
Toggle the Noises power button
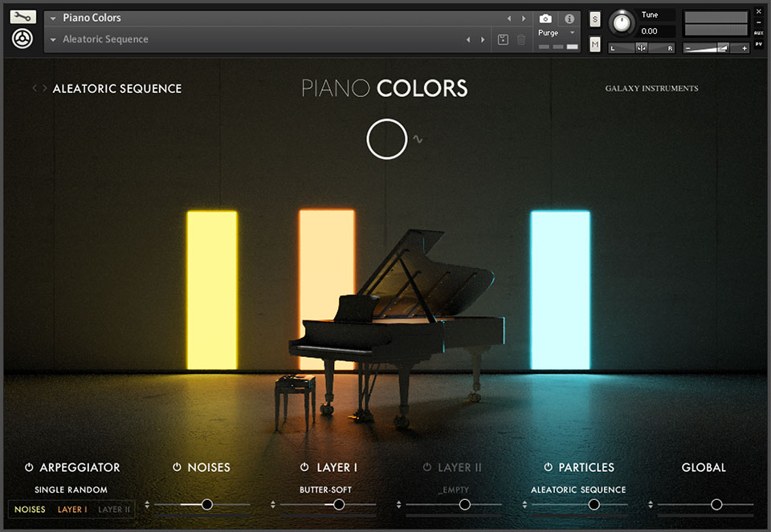177,467
